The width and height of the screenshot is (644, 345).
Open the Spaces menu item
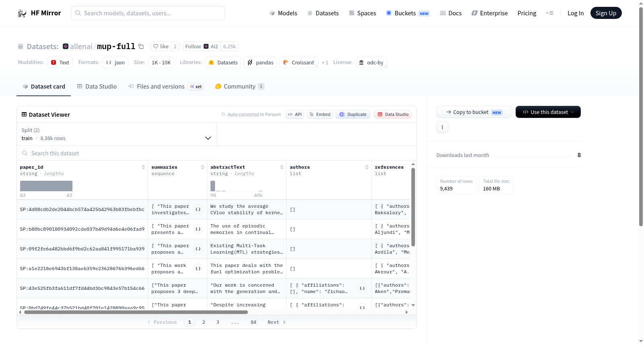362,13
